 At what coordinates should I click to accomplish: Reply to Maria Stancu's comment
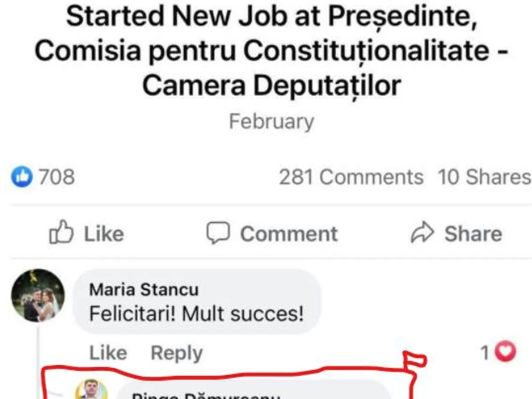tap(176, 353)
